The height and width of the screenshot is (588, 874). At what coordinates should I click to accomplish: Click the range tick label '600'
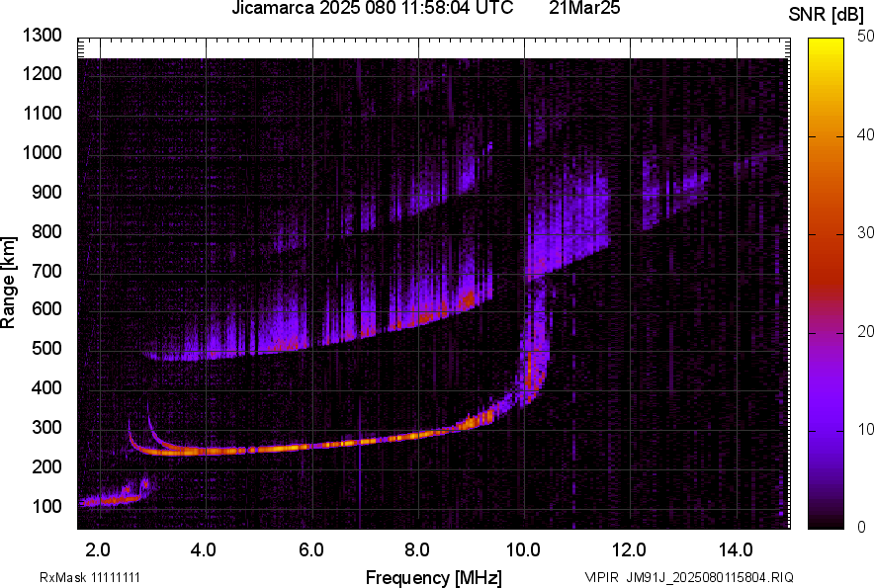click(46, 308)
